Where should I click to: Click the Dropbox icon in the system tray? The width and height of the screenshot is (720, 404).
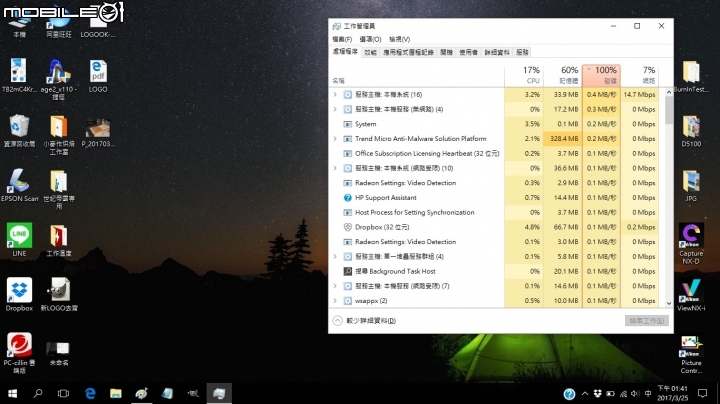point(597,393)
